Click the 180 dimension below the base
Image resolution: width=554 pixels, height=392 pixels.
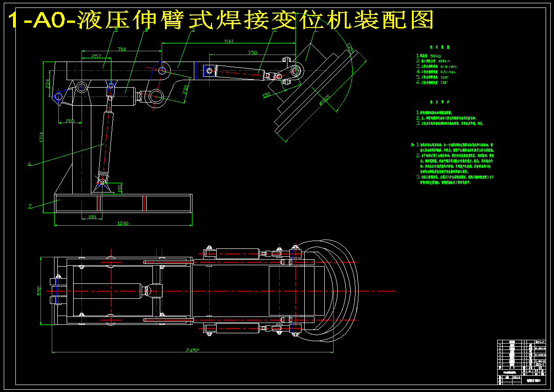[x=91, y=217]
